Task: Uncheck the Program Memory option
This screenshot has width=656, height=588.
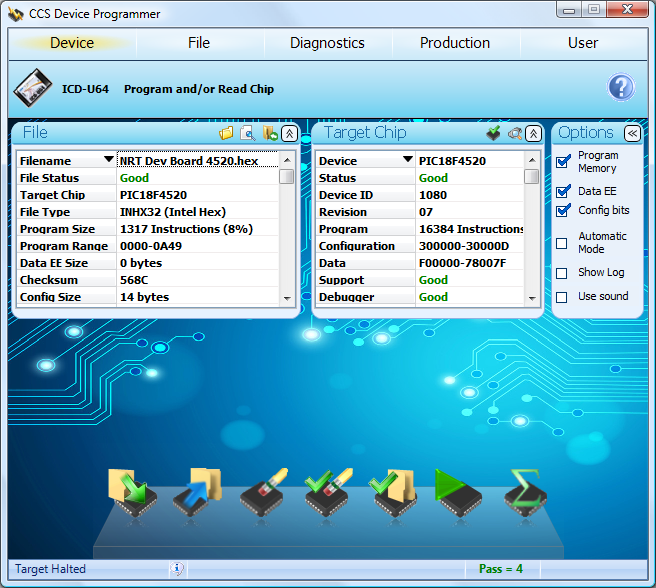Action: pyautogui.click(x=562, y=162)
